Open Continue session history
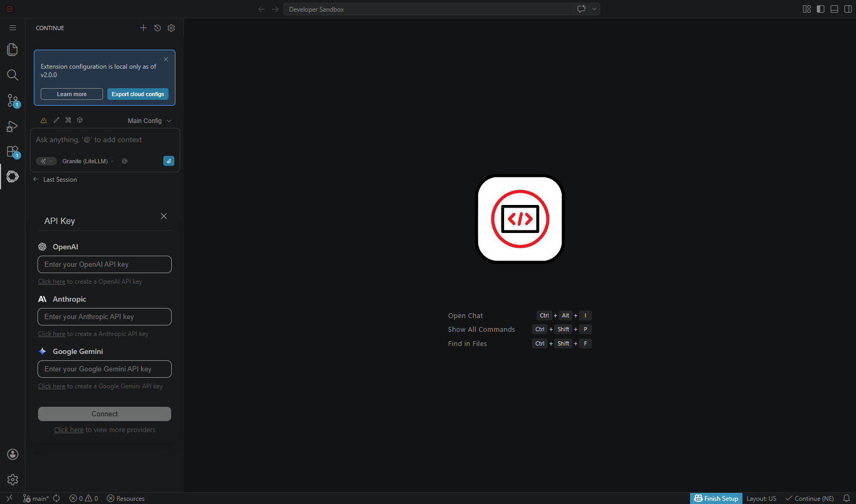 click(x=157, y=28)
